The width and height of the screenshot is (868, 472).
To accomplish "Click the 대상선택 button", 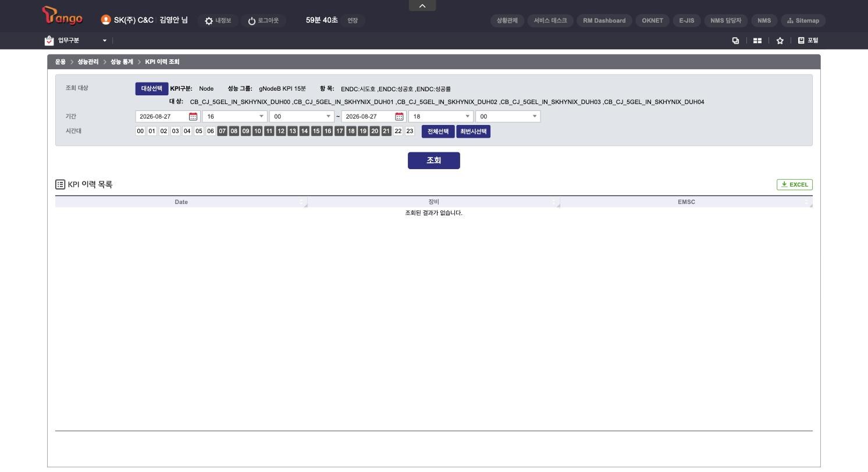I will [x=152, y=89].
